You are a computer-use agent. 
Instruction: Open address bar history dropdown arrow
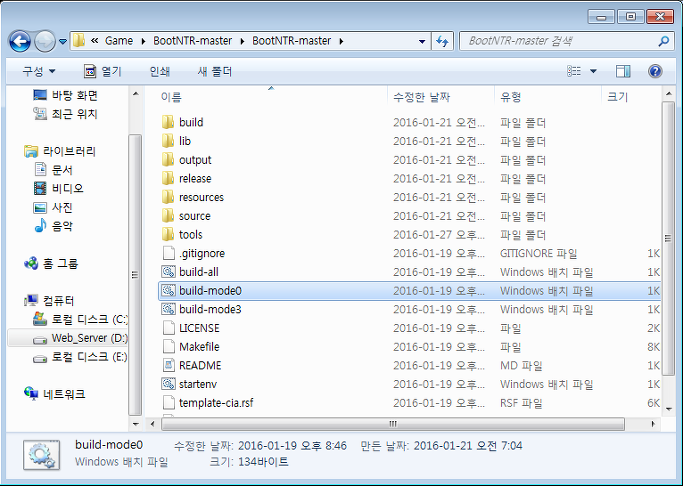click(x=422, y=41)
